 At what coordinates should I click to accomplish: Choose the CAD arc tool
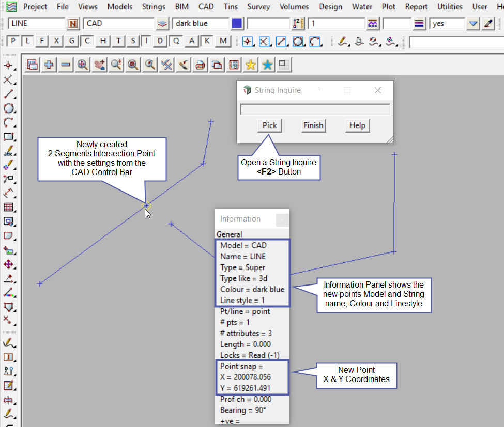point(8,123)
